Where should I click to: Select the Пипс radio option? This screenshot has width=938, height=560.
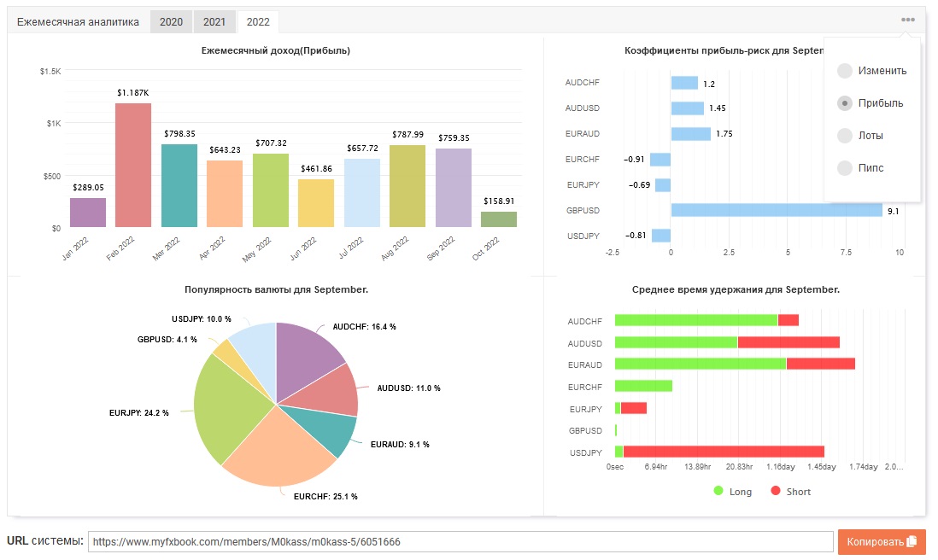tap(845, 168)
